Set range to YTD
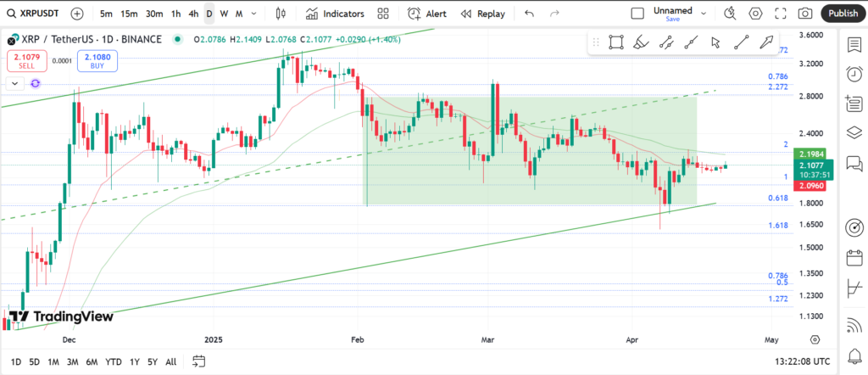This screenshot has width=868, height=375. pyautogui.click(x=114, y=361)
